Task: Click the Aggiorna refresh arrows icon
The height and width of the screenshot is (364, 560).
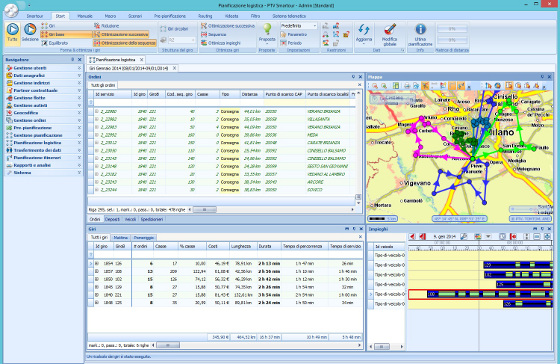Action: tap(364, 29)
